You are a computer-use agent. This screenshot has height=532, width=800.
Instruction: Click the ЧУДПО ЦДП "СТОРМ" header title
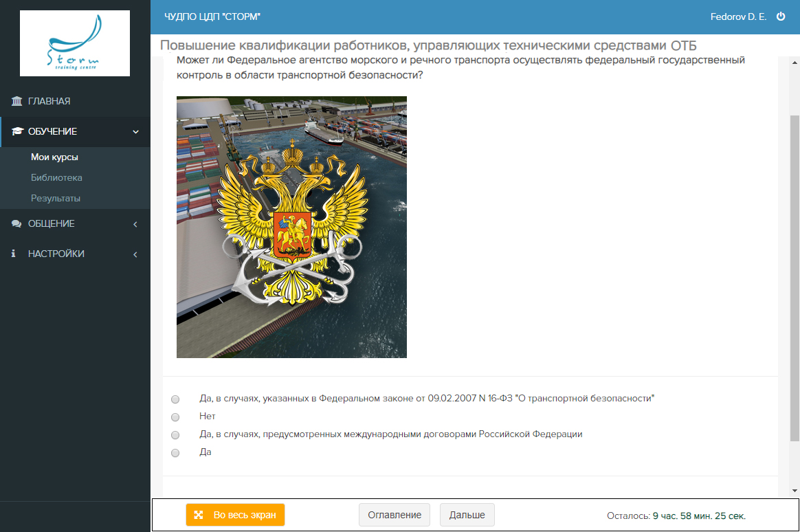coord(212,16)
